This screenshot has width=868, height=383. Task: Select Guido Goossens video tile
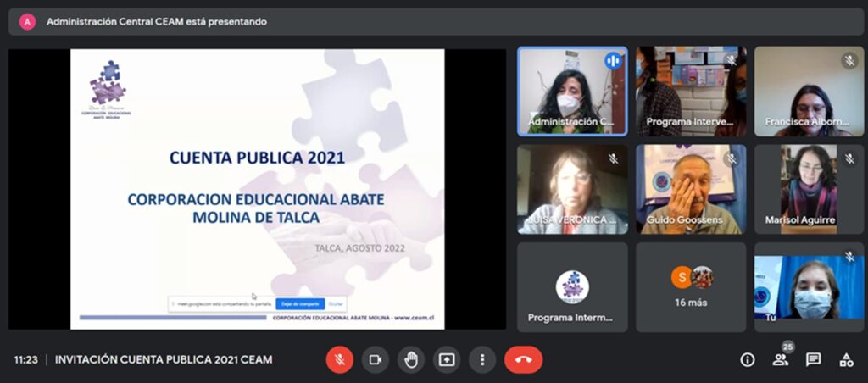691,189
